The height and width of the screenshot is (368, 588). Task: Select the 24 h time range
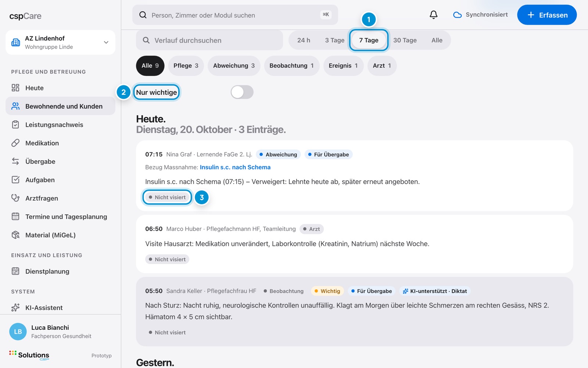(304, 40)
